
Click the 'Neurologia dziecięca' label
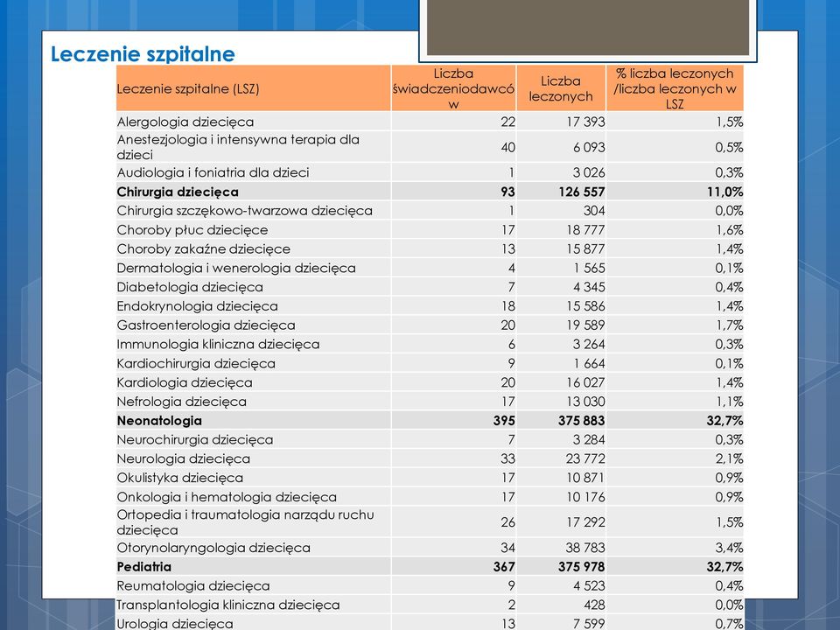[x=183, y=459]
